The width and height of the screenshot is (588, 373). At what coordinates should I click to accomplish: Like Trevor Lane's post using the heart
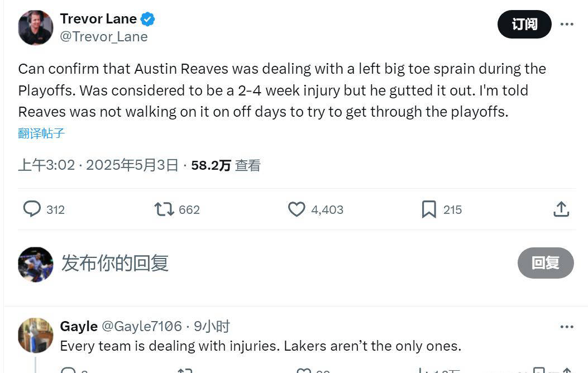297,209
